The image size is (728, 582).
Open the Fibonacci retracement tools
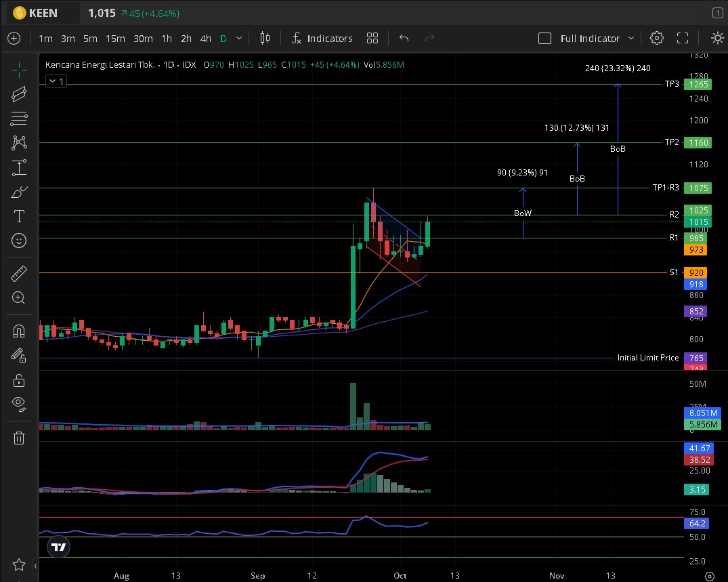19,119
